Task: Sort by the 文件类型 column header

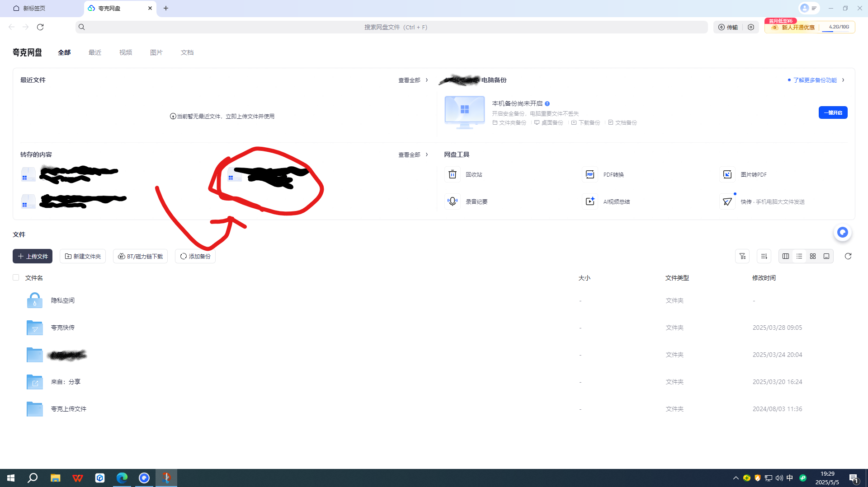Action: [x=677, y=278]
